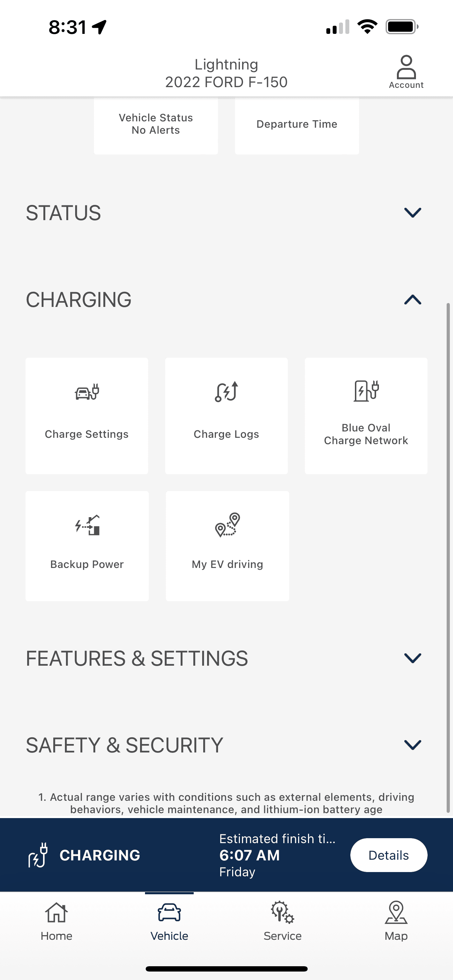453x980 pixels.
Task: Expand SAFETY & SECURITY chevron
Action: point(412,744)
